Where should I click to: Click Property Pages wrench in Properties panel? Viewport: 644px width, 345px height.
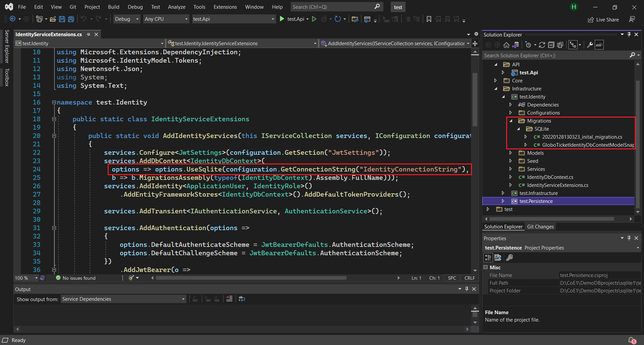pos(509,258)
